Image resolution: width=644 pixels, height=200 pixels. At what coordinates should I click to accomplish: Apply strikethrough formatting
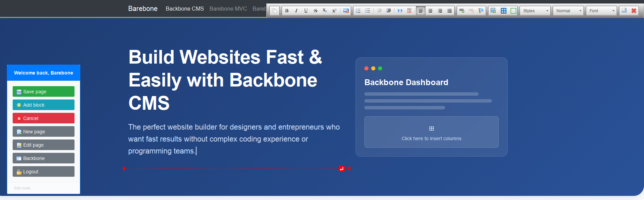coord(316,11)
